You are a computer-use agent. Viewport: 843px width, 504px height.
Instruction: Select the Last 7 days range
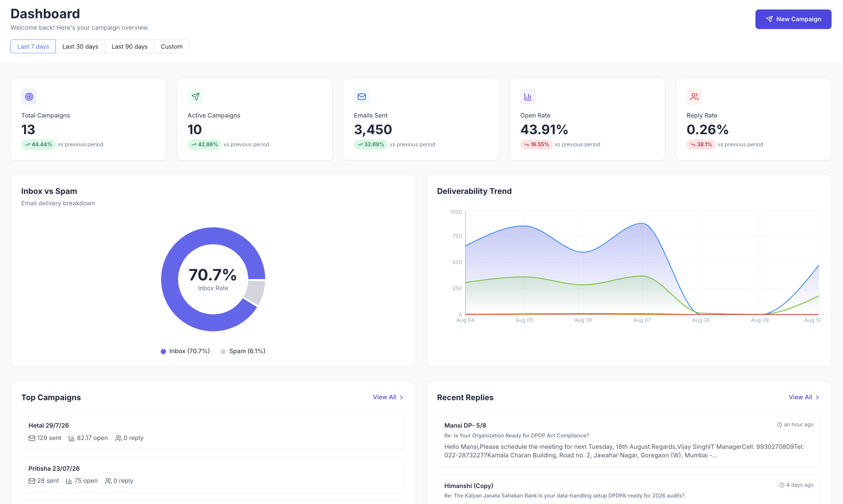(33, 47)
